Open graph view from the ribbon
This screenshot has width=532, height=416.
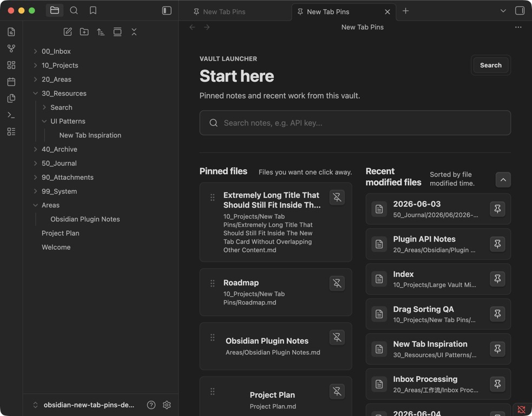click(x=11, y=49)
